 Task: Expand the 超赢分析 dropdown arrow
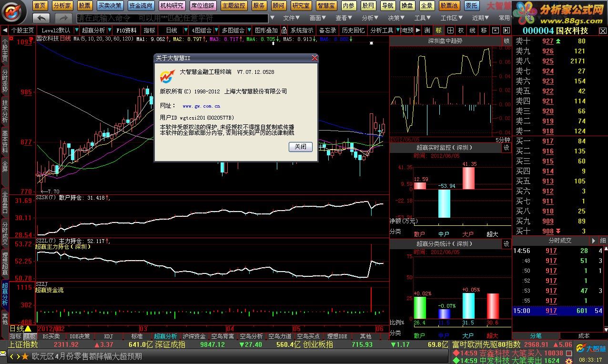pyautogui.click(x=109, y=30)
